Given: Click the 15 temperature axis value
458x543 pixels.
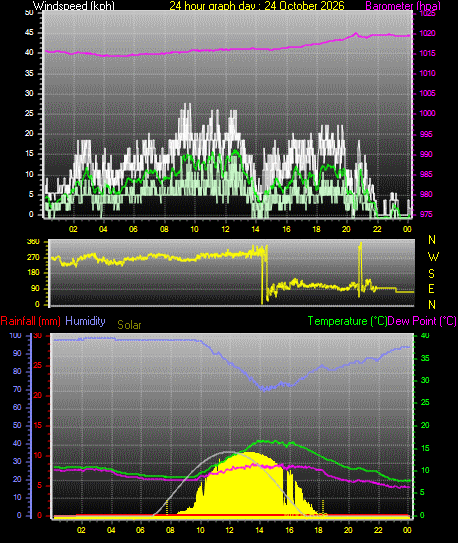Looking at the screenshot, I should [425, 448].
